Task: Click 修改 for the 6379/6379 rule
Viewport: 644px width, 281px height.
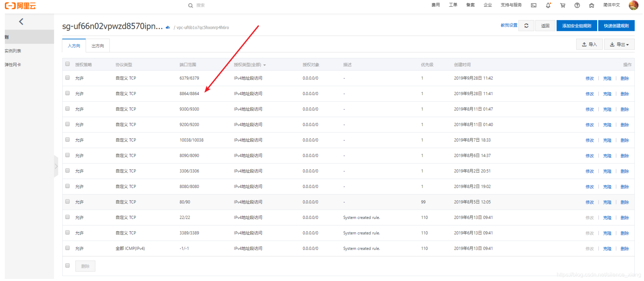Action: 590,78
